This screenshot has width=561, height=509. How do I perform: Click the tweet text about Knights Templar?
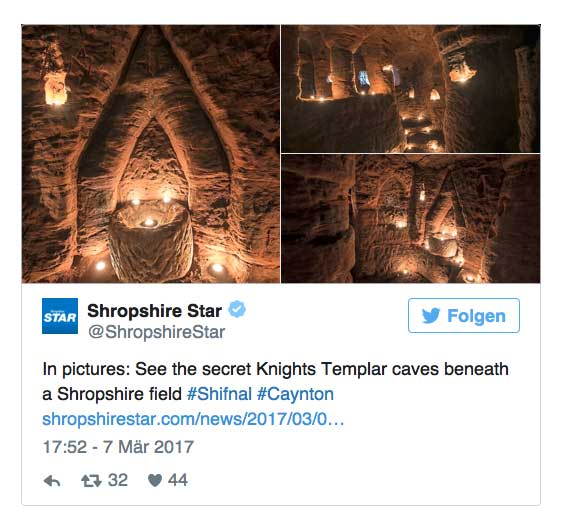point(275,382)
